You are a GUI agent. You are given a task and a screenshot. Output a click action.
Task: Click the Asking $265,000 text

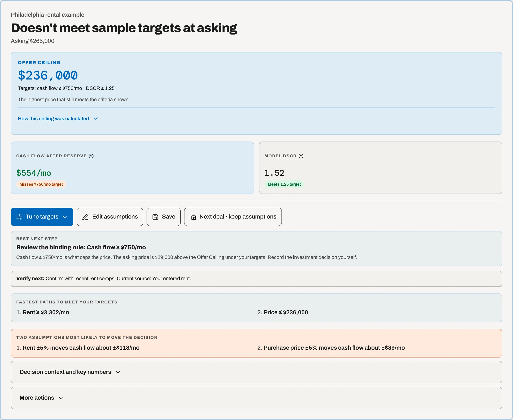pos(33,41)
